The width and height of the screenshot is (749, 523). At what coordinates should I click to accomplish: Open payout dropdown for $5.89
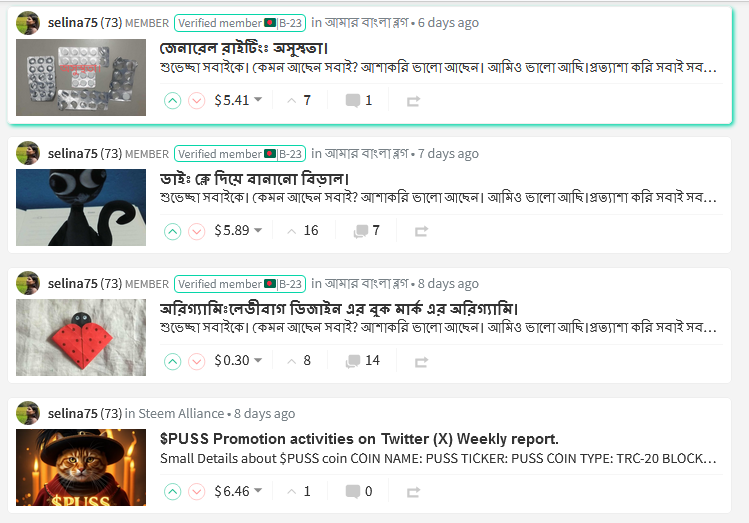(258, 230)
